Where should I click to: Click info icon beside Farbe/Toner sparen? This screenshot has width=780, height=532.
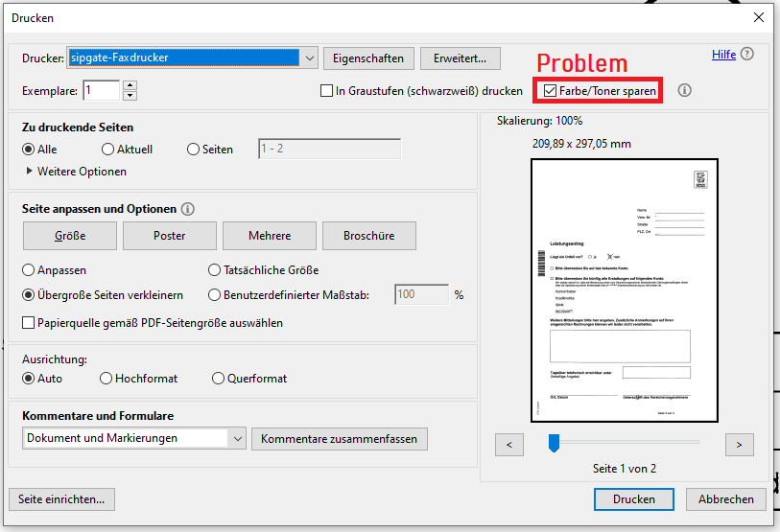pyautogui.click(x=684, y=91)
